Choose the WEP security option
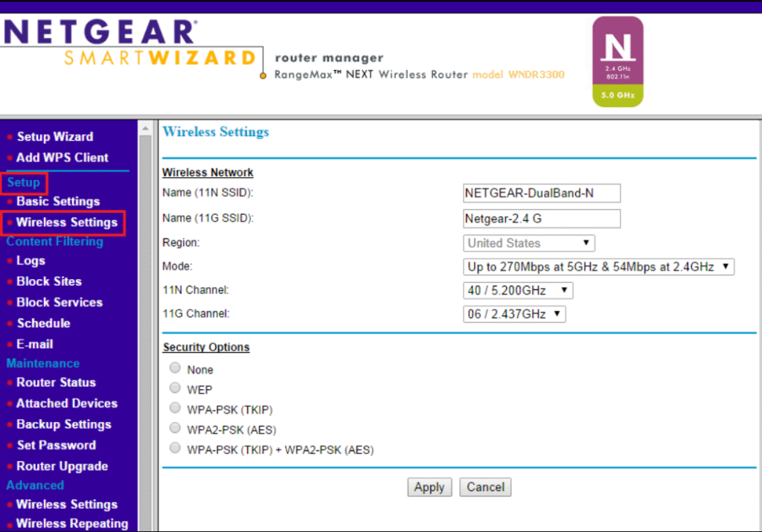The image size is (762, 532). pos(175,388)
